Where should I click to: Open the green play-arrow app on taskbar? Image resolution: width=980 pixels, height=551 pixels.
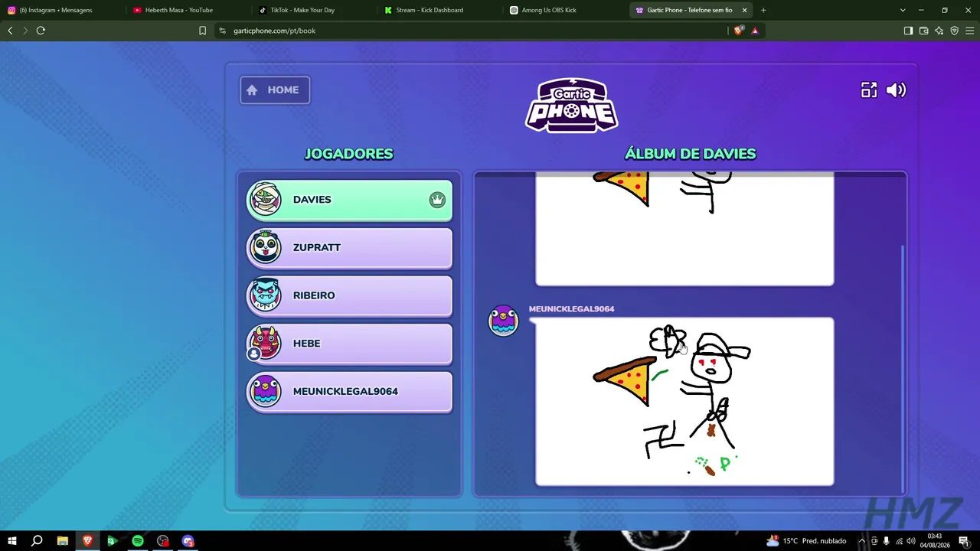coord(113,541)
